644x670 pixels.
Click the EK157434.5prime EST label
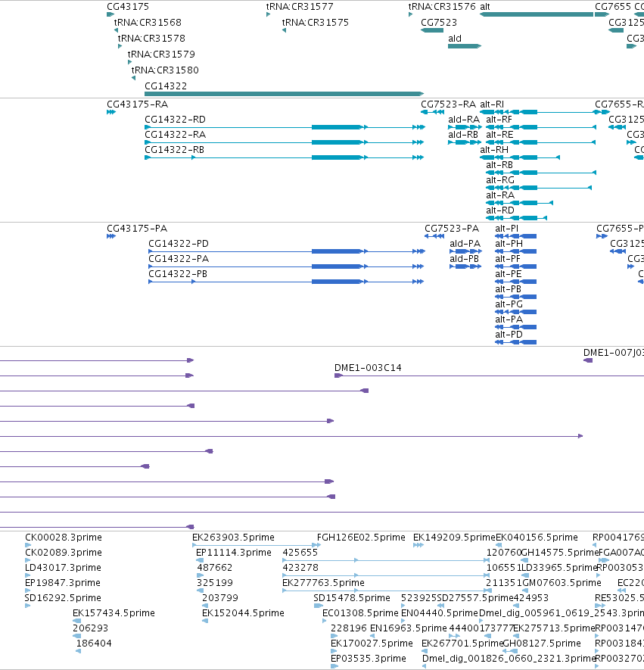(114, 613)
